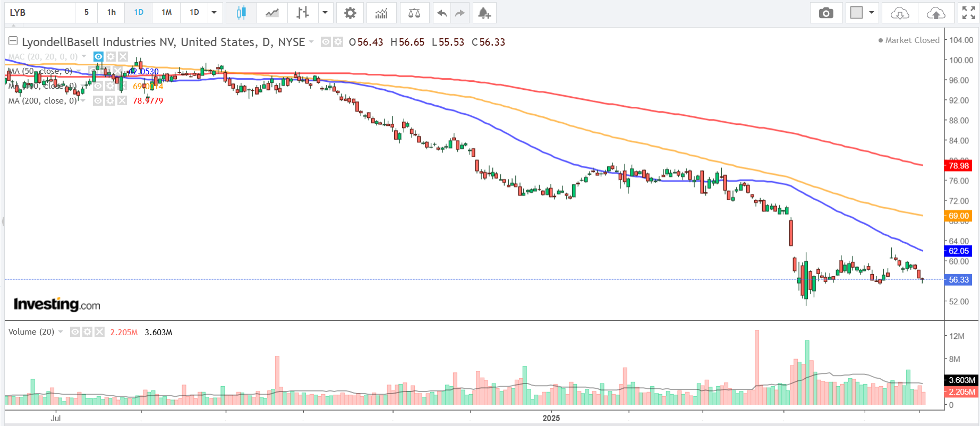The image size is (980, 426).
Task: Click the MAC (20, 20, 0, 0) label
Action: pos(43,56)
